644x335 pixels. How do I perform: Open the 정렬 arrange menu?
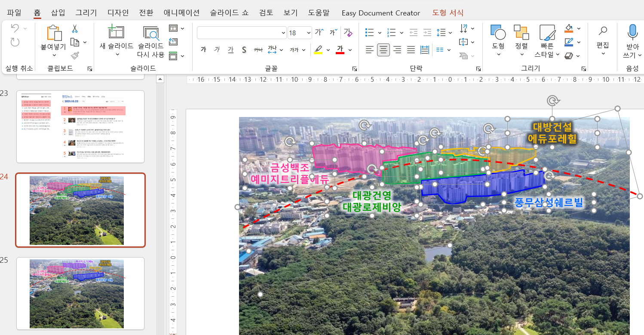point(521,40)
